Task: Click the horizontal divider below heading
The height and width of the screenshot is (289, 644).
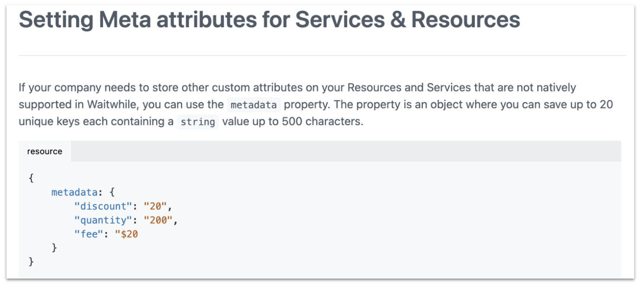Action: click(x=322, y=55)
